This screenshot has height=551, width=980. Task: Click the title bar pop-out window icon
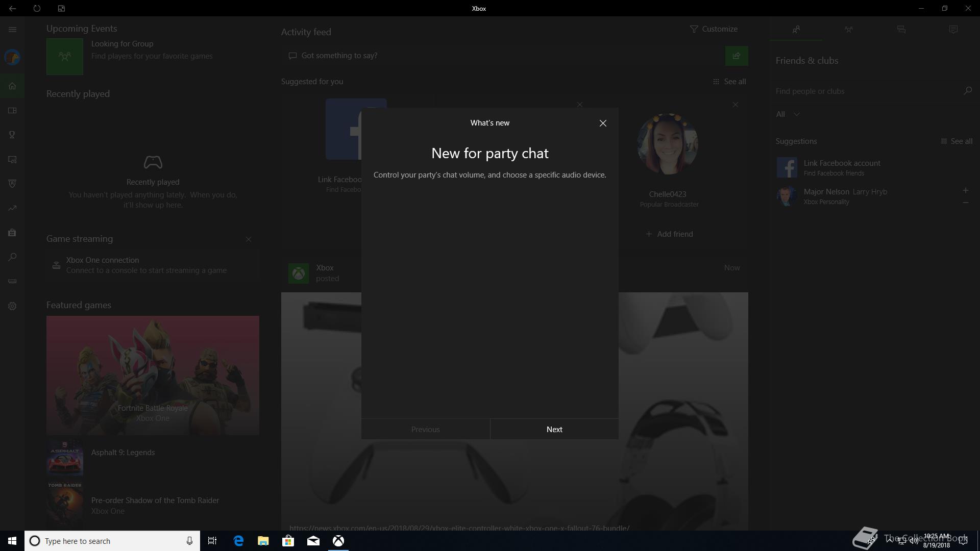click(61, 8)
